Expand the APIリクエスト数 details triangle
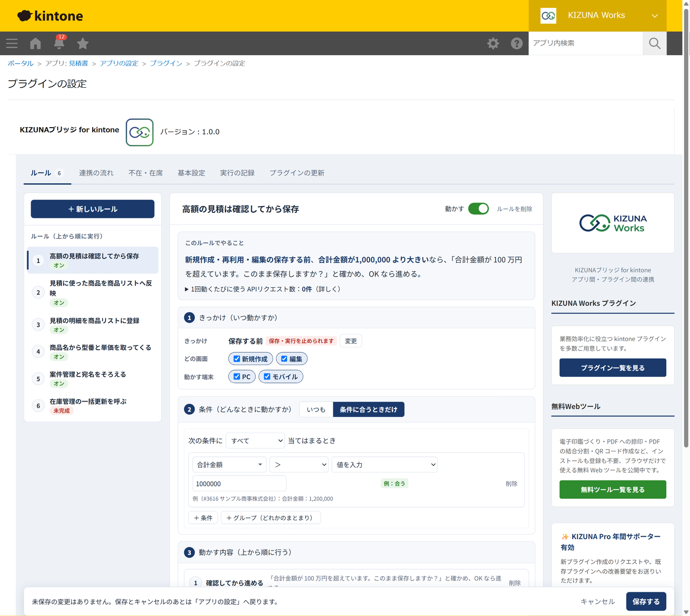The image size is (690, 616). (187, 289)
